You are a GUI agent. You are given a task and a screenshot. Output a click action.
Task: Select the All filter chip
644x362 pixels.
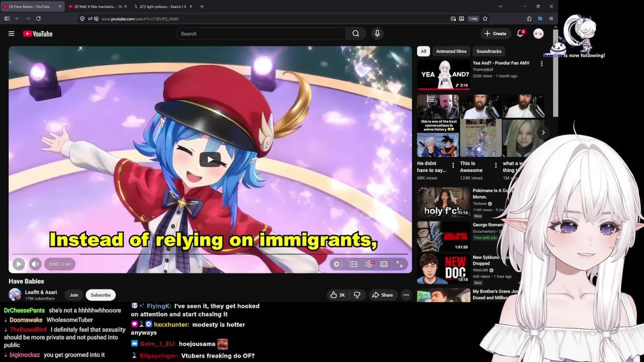tap(424, 51)
